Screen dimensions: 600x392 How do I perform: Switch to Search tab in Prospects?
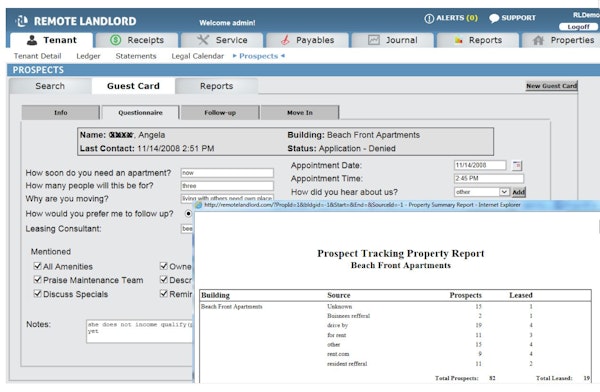point(50,86)
